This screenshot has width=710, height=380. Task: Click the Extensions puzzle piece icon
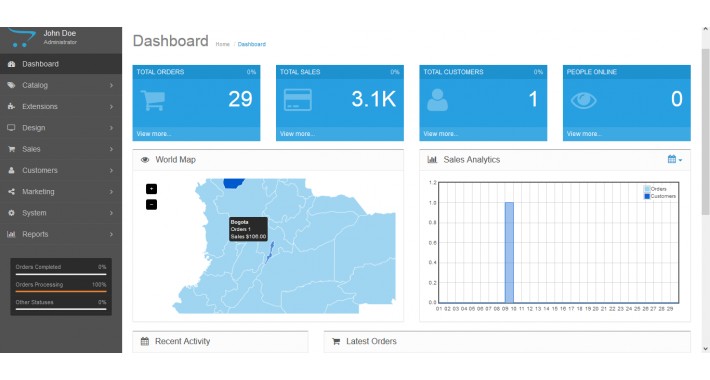click(11, 106)
